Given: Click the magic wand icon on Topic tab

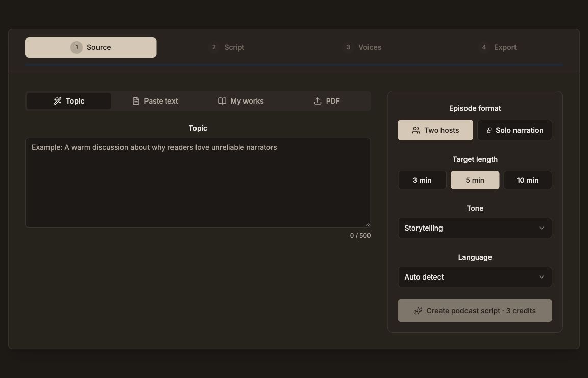Looking at the screenshot, I should point(57,101).
